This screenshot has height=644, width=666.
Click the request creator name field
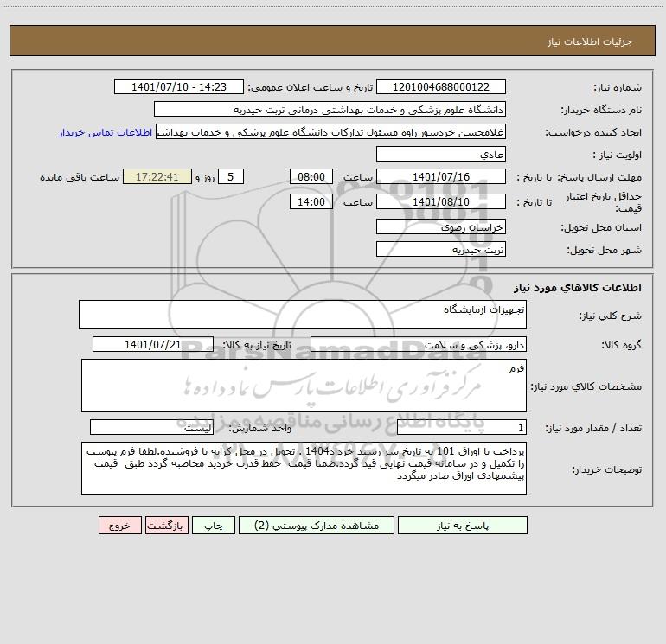tap(330, 131)
